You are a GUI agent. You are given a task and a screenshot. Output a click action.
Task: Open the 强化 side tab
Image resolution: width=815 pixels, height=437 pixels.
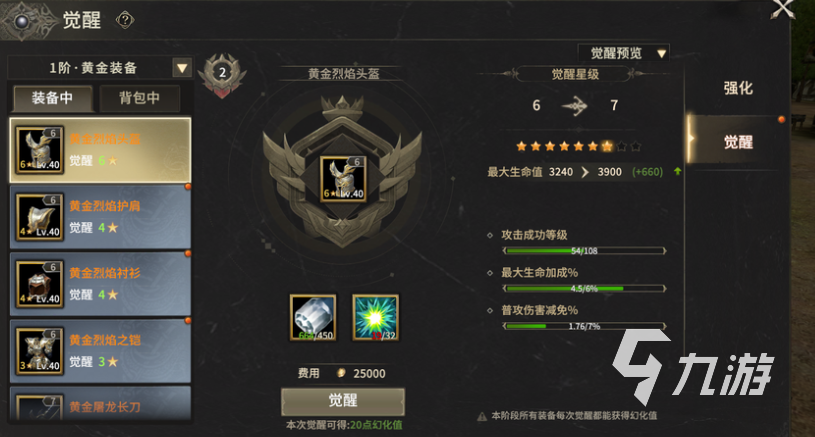point(738,88)
